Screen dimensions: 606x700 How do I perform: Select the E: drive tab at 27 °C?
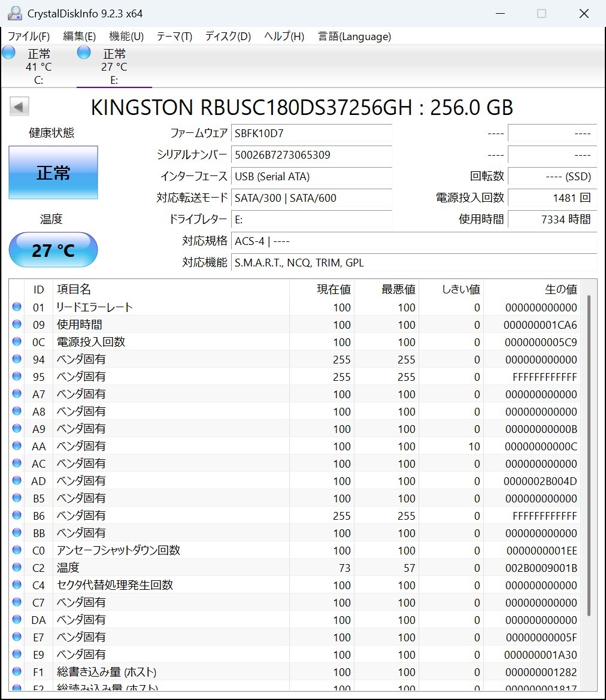point(114,66)
